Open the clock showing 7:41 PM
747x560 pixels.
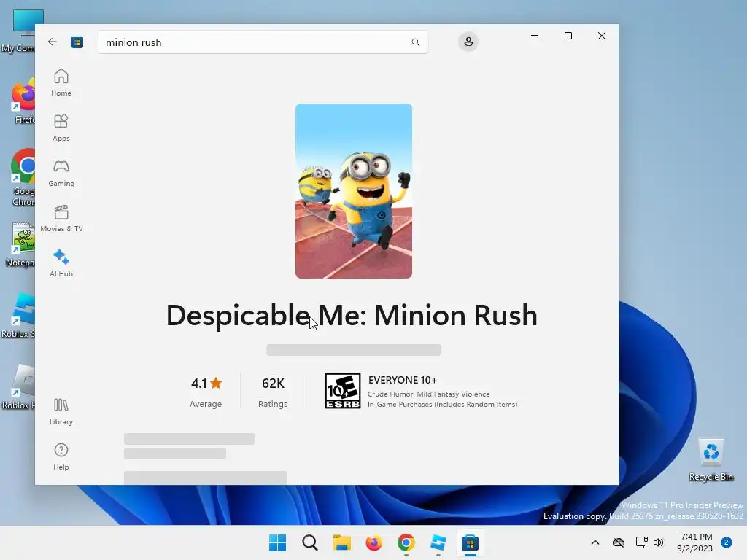(x=695, y=542)
